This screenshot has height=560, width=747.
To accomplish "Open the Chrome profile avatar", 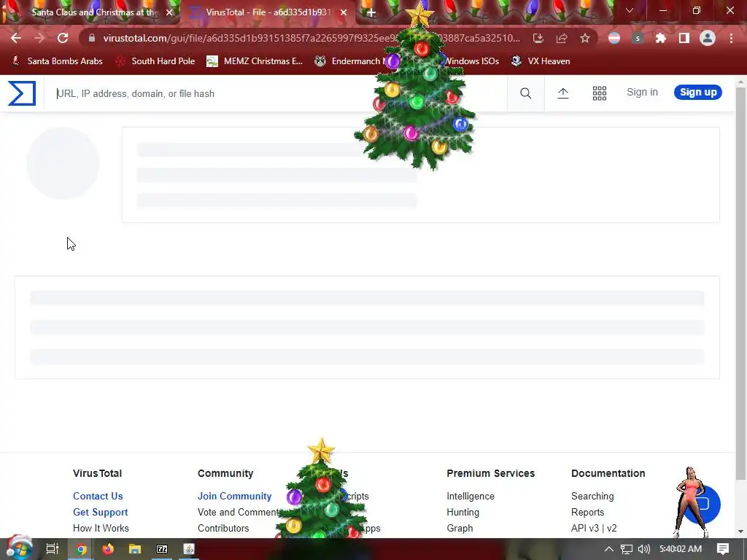I will click(708, 38).
